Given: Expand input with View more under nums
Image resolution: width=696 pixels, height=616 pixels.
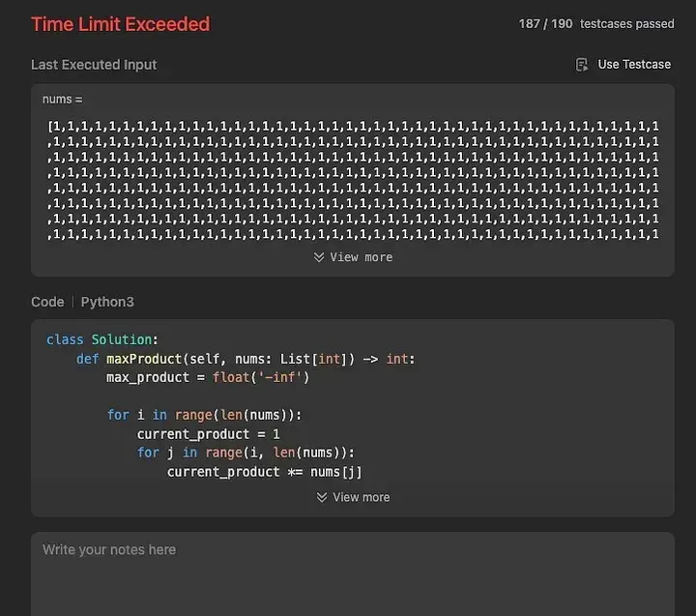Looking at the screenshot, I should click(x=353, y=257).
